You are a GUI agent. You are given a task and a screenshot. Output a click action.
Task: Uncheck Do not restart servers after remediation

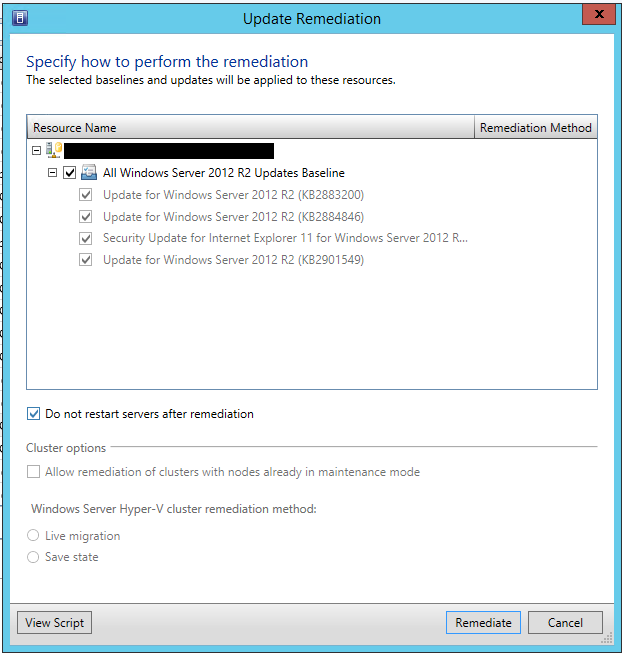[x=34, y=414]
